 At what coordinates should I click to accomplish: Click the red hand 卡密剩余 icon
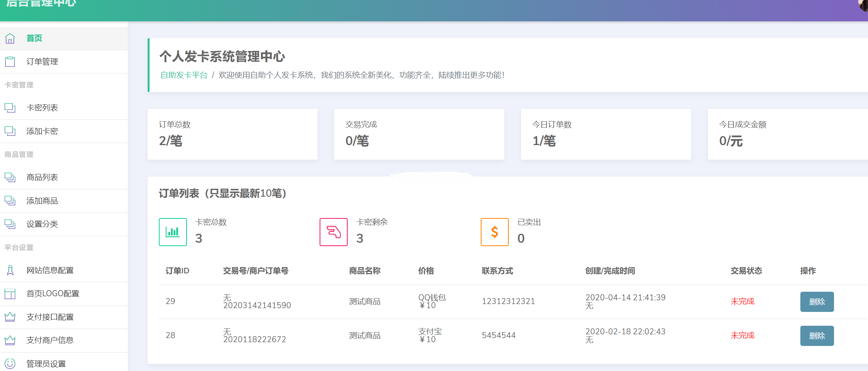333,232
